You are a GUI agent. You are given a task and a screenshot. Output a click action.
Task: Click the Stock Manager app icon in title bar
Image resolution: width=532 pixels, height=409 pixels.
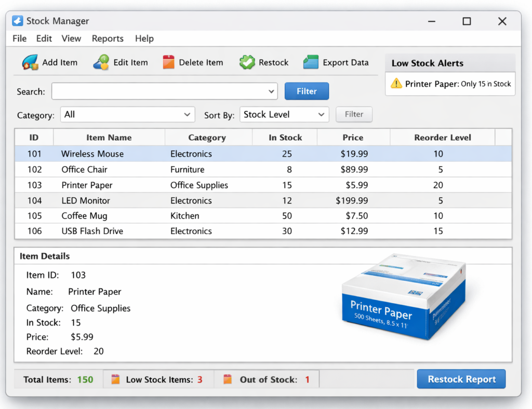[x=18, y=21]
